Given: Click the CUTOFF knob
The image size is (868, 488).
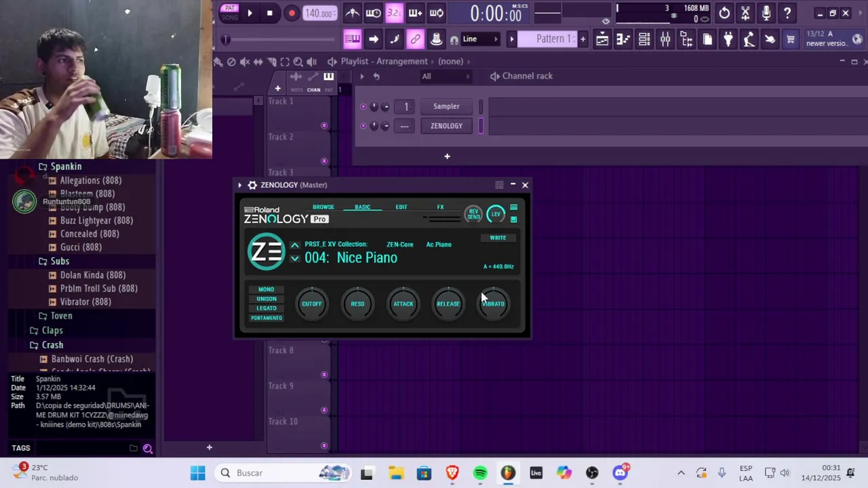Looking at the screenshot, I should pyautogui.click(x=312, y=304).
